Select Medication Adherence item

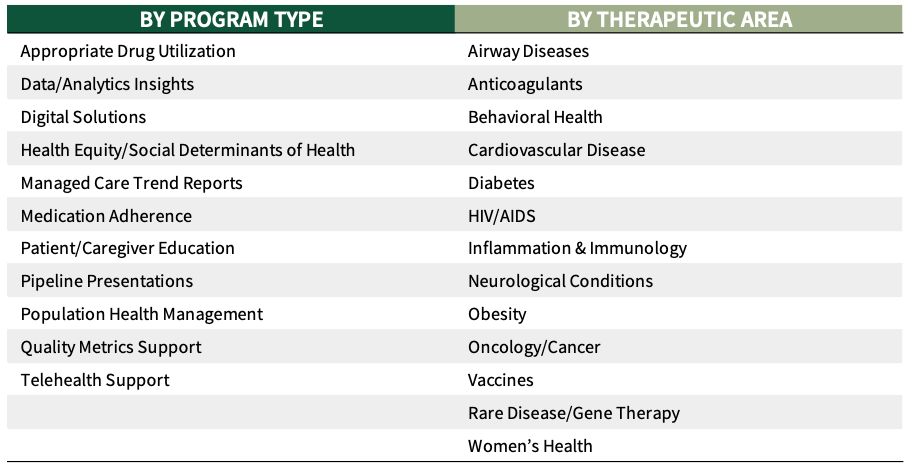tap(106, 216)
